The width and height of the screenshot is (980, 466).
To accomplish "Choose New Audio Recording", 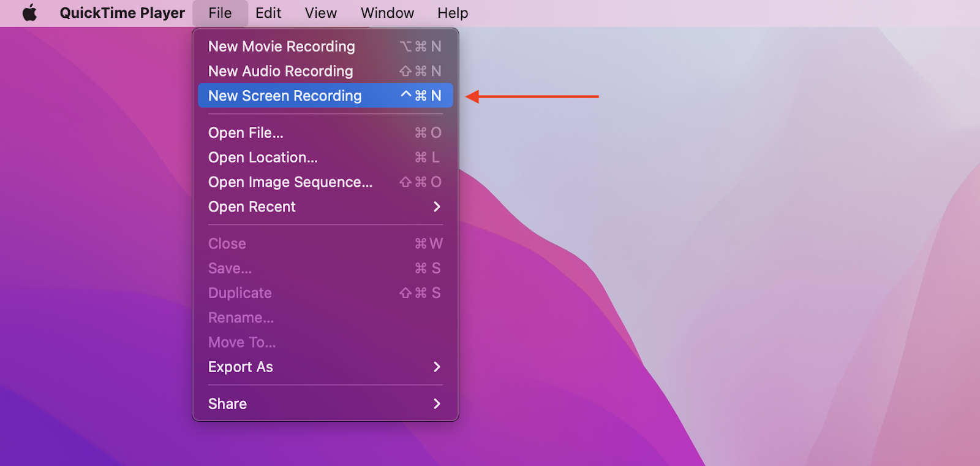I will click(x=325, y=71).
